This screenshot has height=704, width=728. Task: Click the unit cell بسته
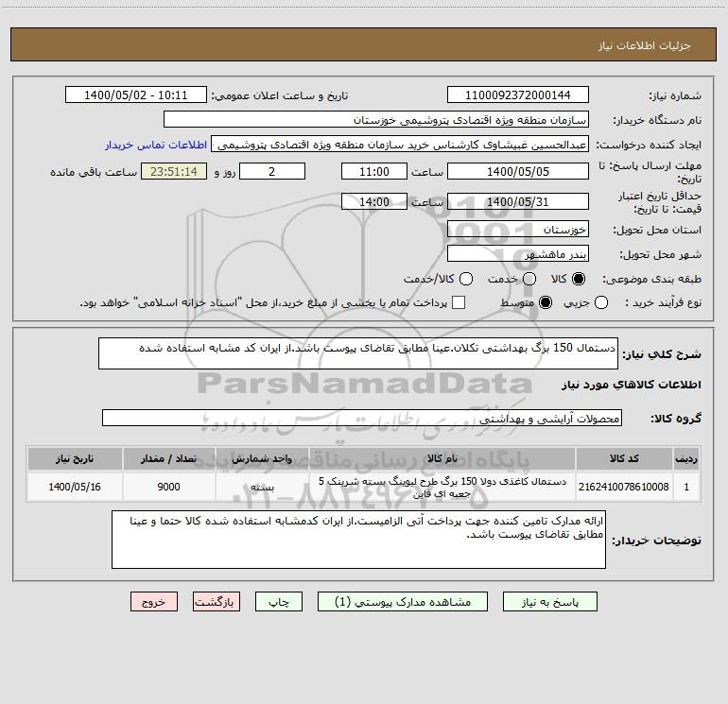pyautogui.click(x=262, y=487)
